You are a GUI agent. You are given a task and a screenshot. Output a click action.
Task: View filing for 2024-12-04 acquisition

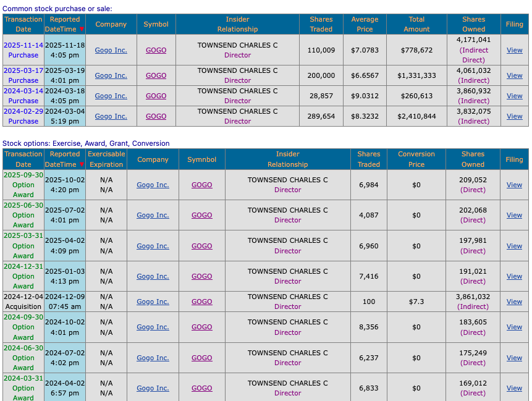[514, 302]
